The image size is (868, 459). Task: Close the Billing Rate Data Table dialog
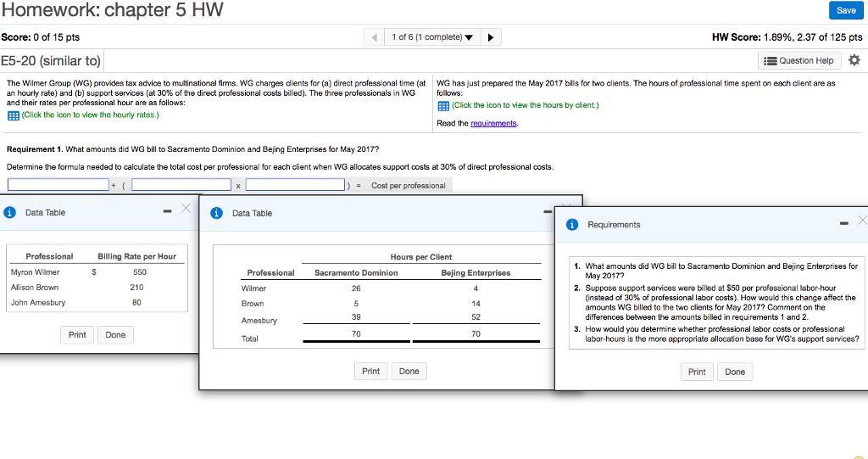click(186, 210)
